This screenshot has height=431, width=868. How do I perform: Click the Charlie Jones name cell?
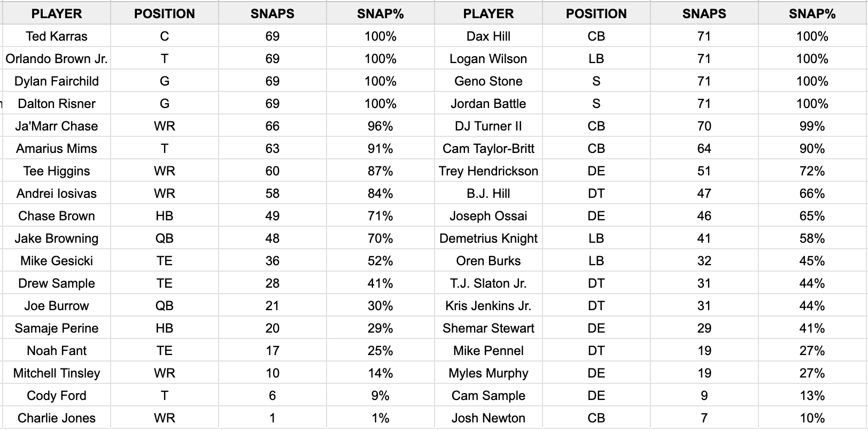(x=57, y=418)
